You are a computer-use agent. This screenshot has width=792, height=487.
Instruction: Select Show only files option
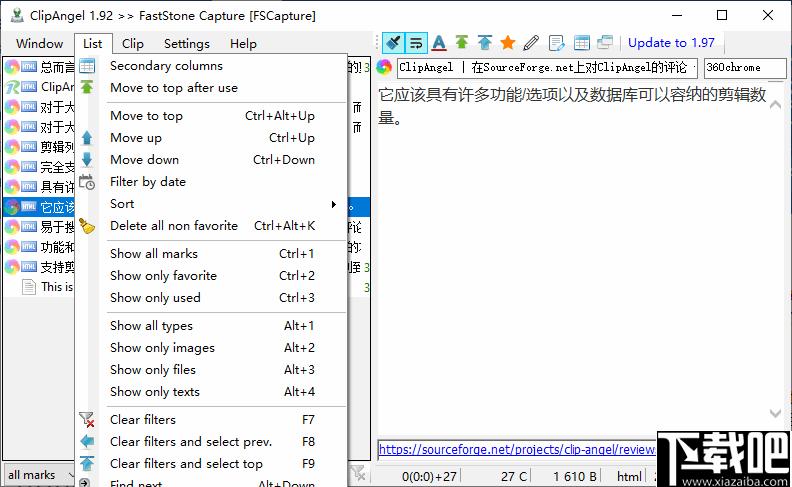pos(211,369)
